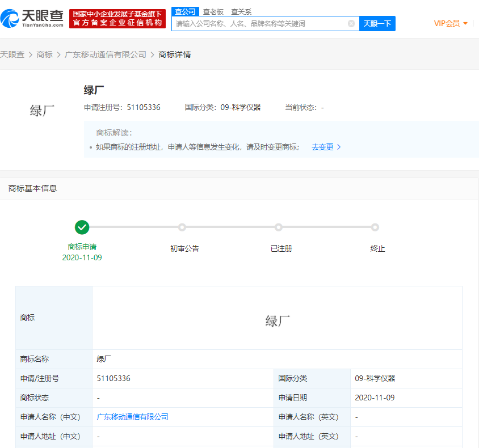Open 广东移动通信有限公司 in the breadcrumb

click(x=106, y=54)
